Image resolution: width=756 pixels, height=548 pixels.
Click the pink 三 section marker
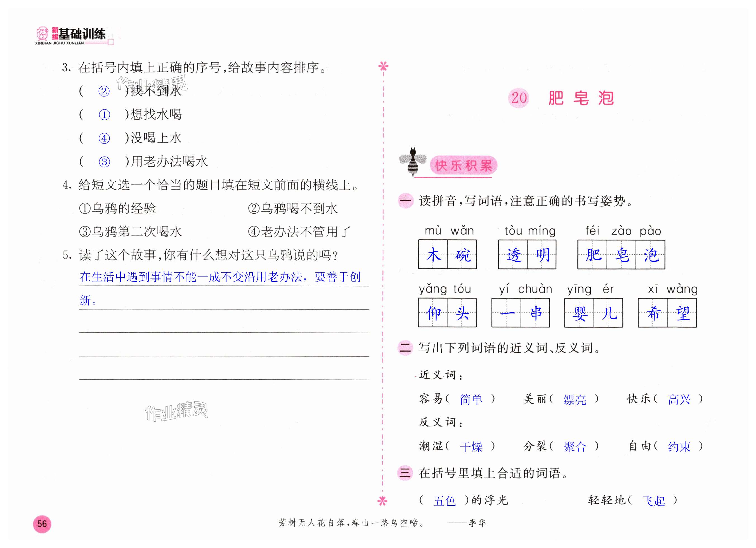click(405, 473)
